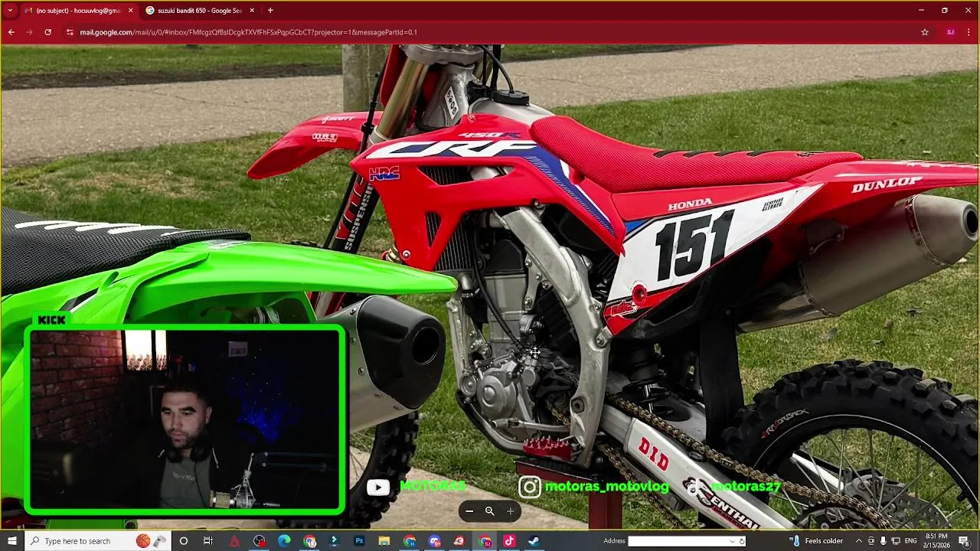Screen dimensions: 980x551
Task: Reset zoom with the magnifier button
Action: pos(490,511)
